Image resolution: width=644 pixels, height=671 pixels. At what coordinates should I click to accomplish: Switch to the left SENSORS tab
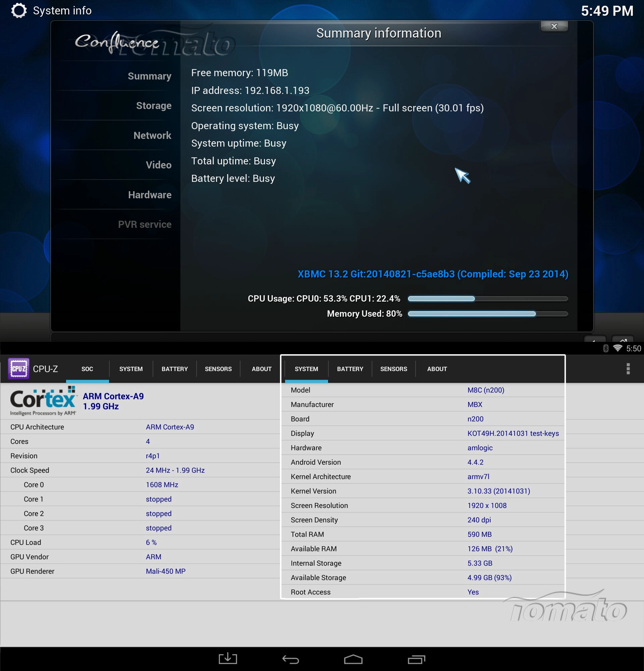[x=218, y=369]
